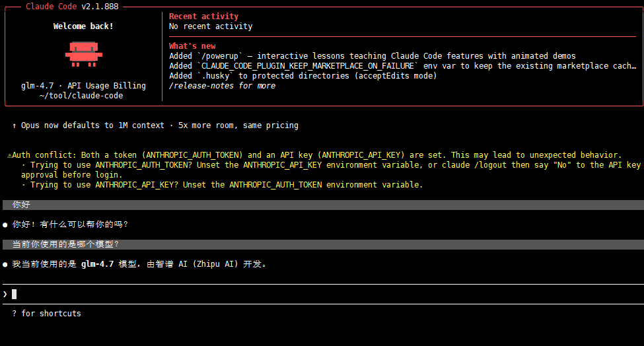Click the 'Welcome back!' heading
This screenshot has width=644, height=346.
(x=83, y=26)
